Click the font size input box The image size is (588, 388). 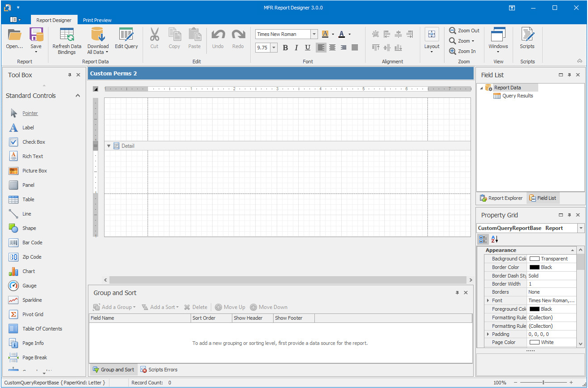tap(262, 48)
